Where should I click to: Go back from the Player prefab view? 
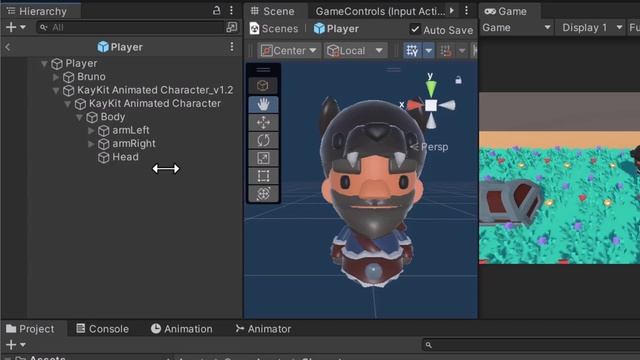tap(7, 47)
